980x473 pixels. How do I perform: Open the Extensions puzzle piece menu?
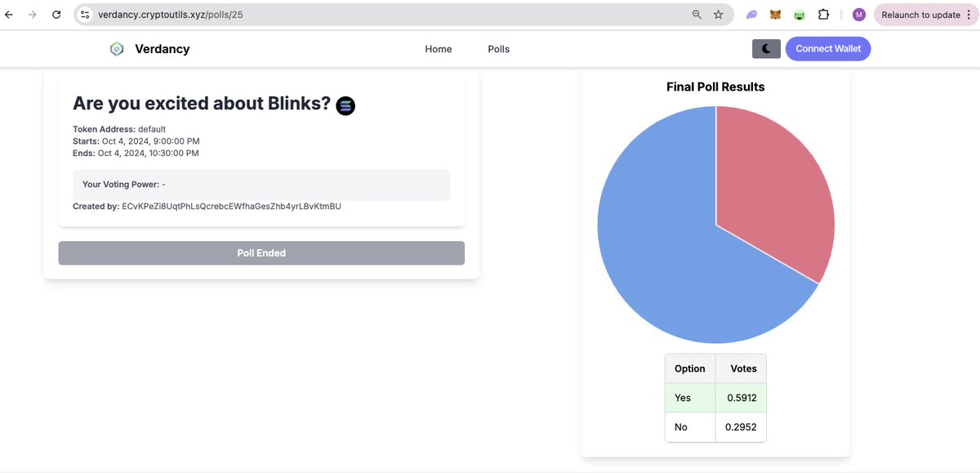coord(824,15)
